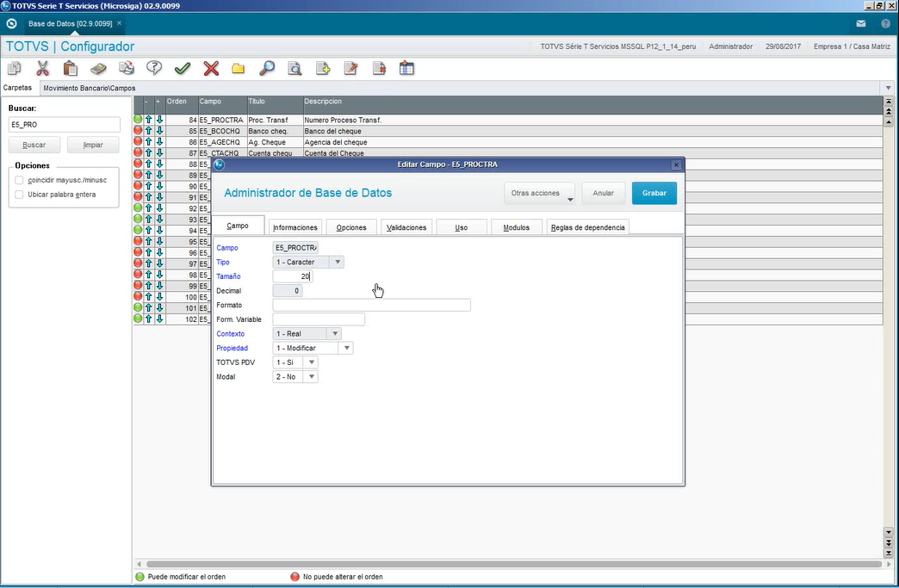This screenshot has width=899, height=588.
Task: Click green status dot of order 101
Action: pos(138,307)
